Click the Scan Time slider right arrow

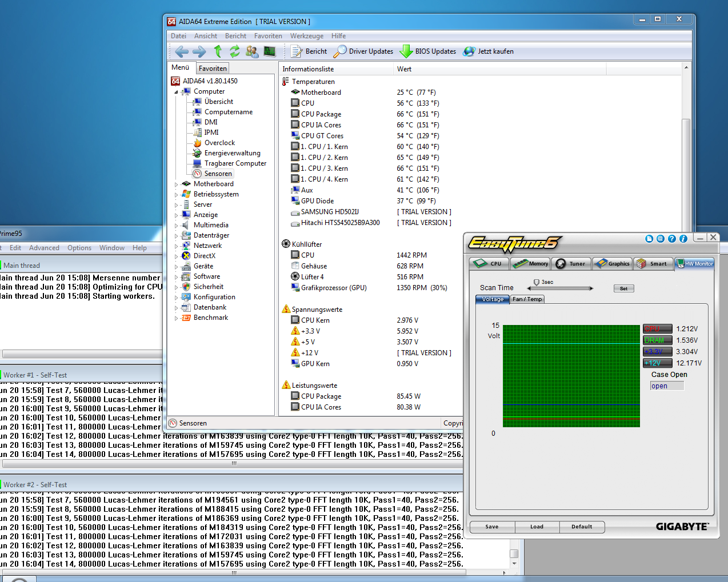tap(591, 288)
